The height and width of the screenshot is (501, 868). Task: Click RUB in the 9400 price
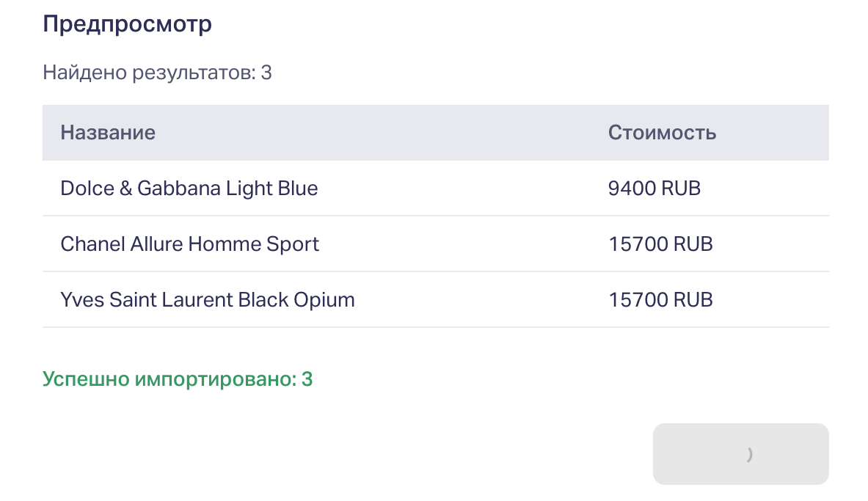tap(680, 189)
